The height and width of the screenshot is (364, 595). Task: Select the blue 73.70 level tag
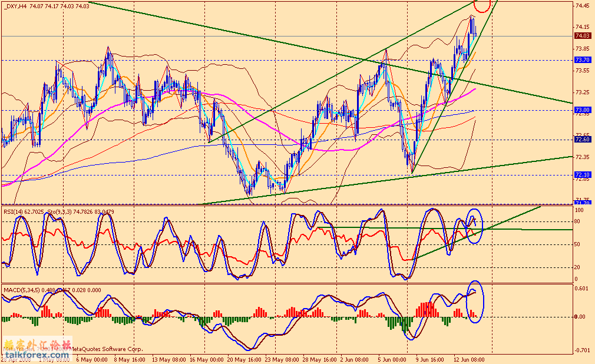click(582, 60)
